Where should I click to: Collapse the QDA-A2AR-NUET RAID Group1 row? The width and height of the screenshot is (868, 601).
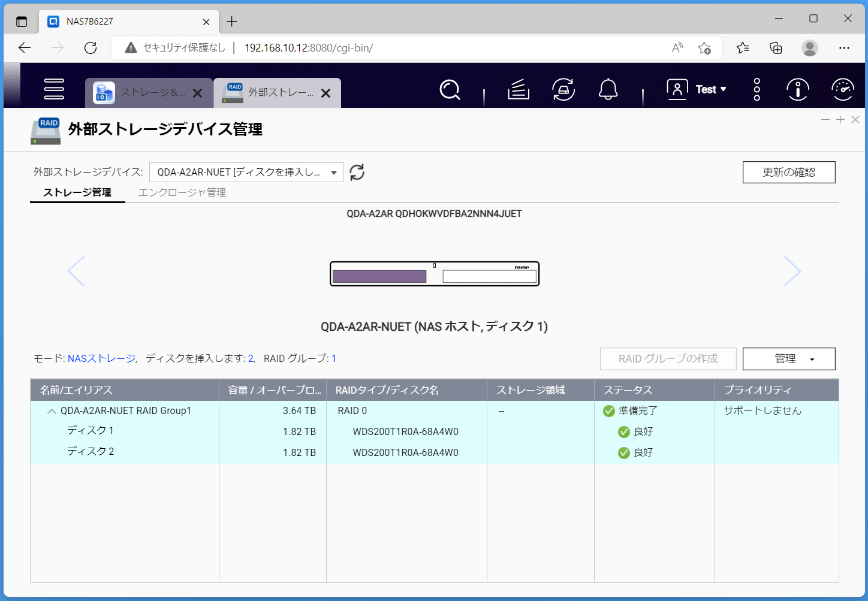(52, 411)
